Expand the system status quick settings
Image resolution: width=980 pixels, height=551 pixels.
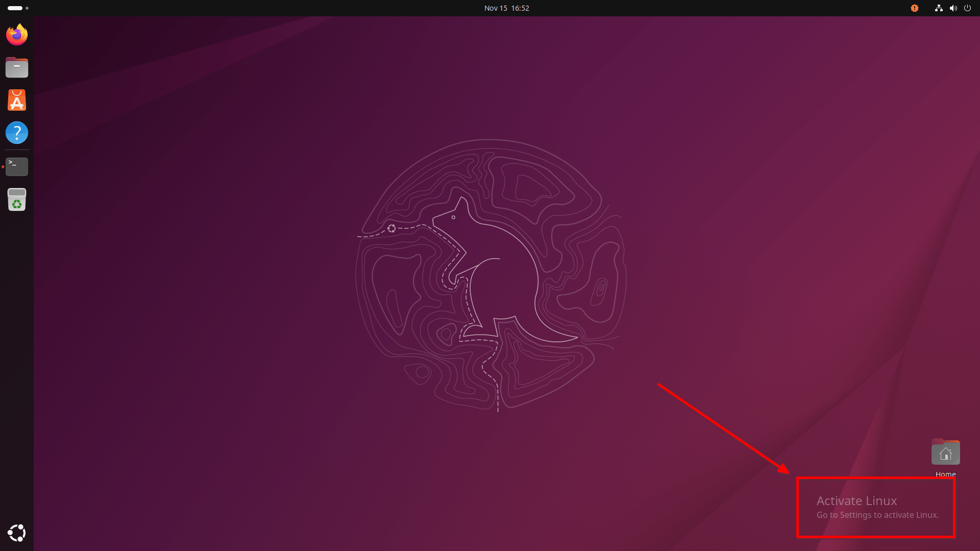click(952, 8)
